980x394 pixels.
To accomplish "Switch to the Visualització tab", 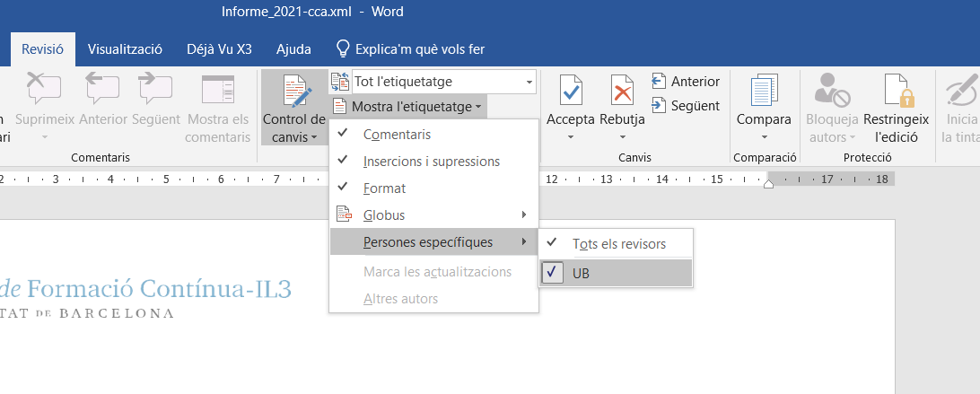I will (x=125, y=48).
